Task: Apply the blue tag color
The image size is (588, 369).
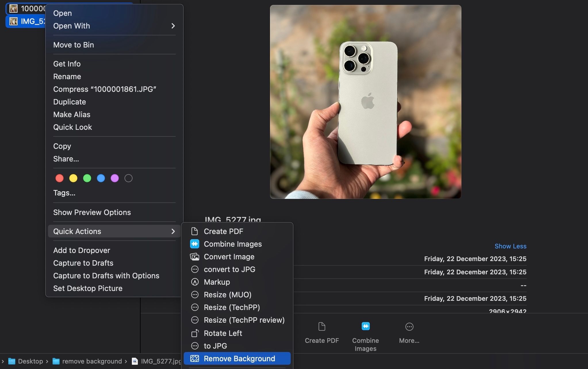Action: point(101,178)
